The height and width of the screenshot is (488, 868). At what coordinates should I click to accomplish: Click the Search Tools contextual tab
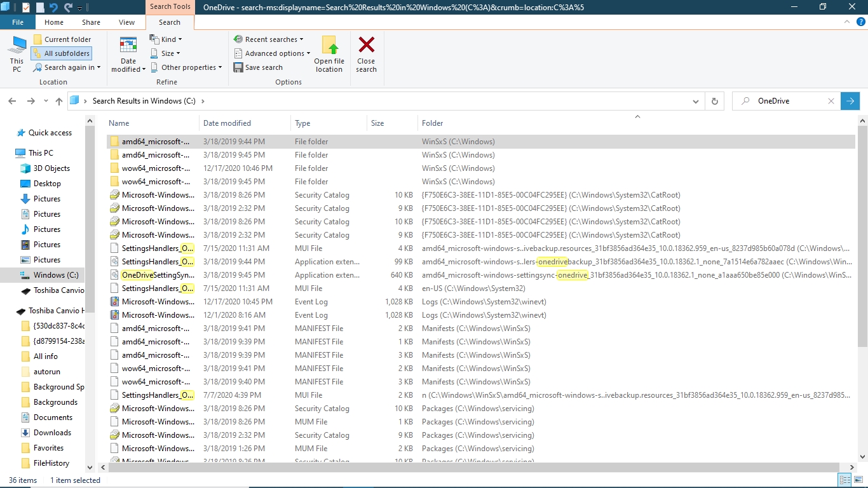170,7
